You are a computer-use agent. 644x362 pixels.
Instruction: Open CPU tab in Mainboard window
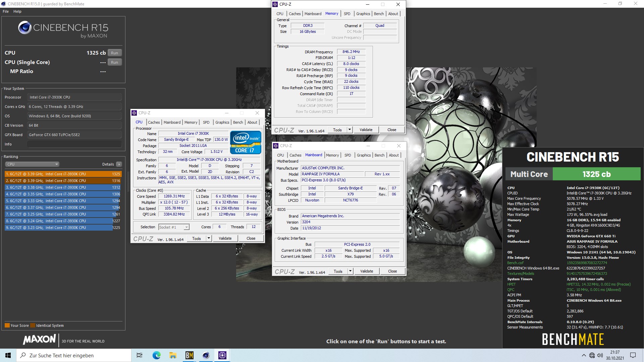click(x=280, y=155)
